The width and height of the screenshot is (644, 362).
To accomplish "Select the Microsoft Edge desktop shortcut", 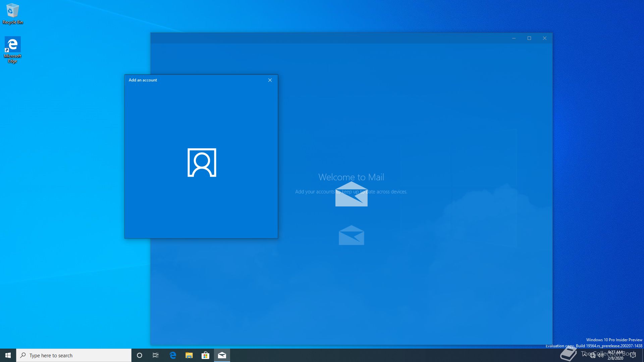I will point(13,50).
